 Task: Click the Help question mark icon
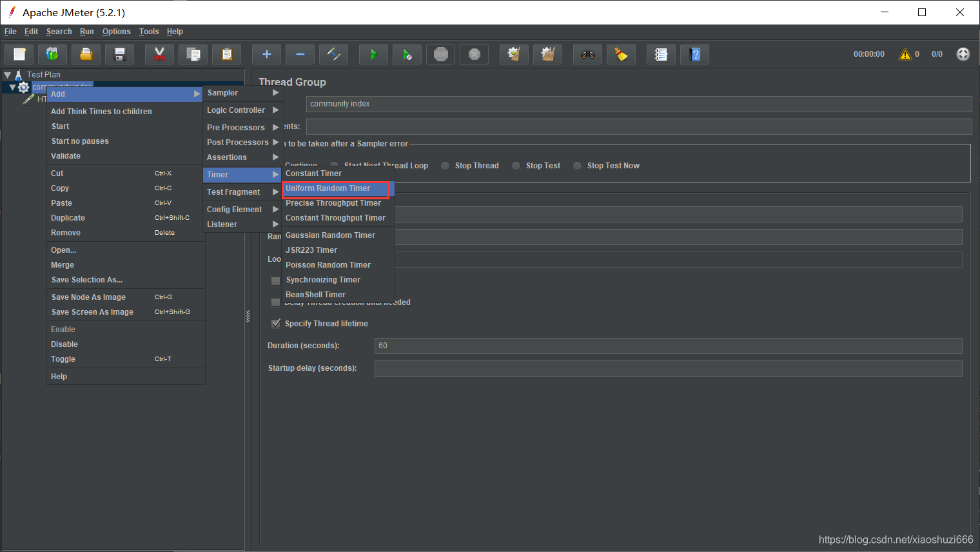(695, 54)
